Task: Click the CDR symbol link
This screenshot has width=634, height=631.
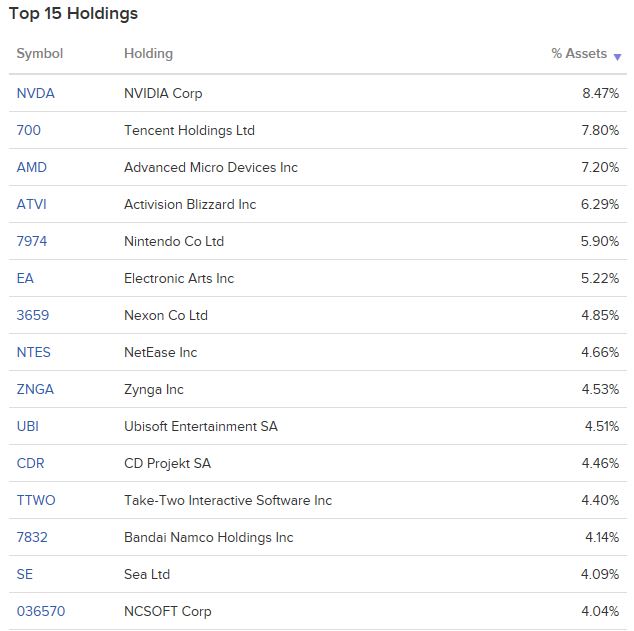Action: 30,463
